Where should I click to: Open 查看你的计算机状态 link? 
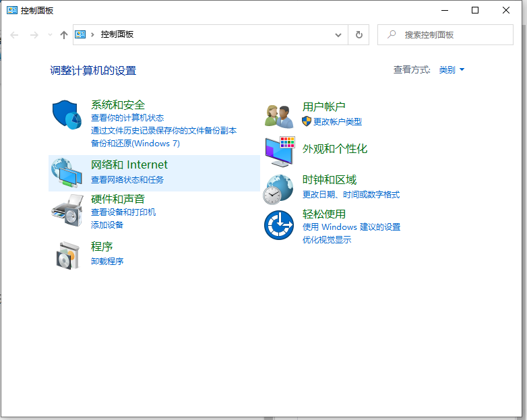(x=127, y=118)
